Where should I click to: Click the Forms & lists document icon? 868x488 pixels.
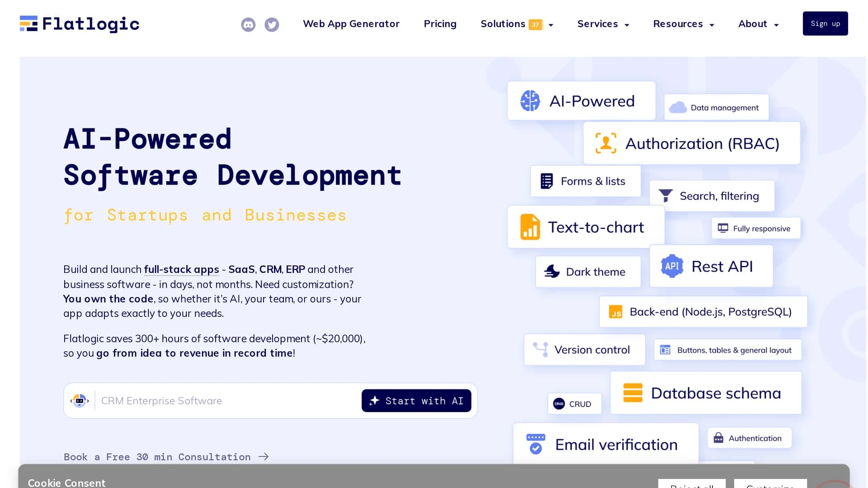pos(547,181)
